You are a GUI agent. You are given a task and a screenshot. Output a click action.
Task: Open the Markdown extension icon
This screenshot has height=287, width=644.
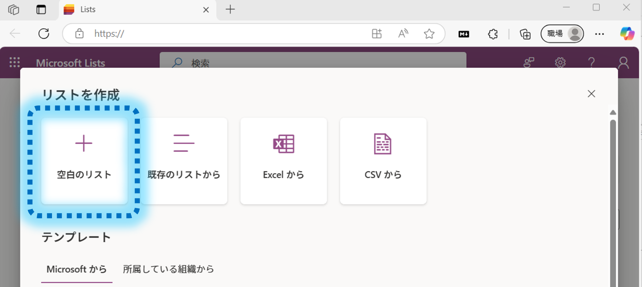[464, 34]
